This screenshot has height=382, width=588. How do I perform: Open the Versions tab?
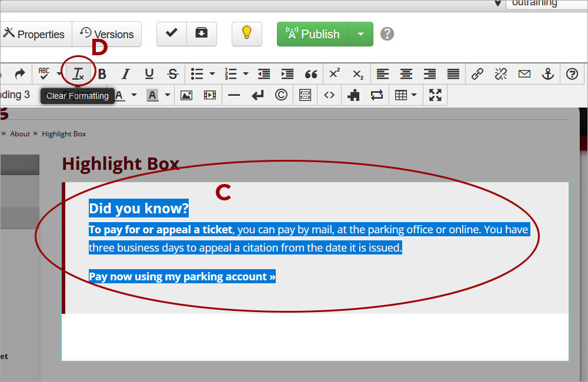tap(107, 34)
